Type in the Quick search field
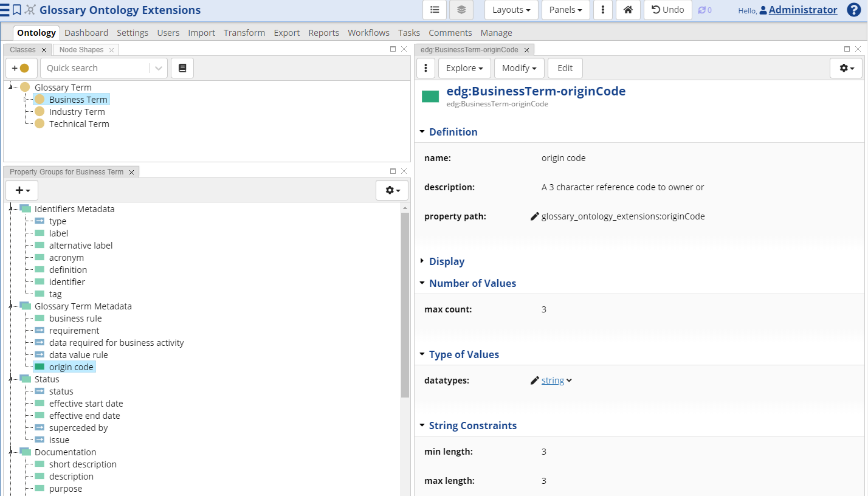Viewport: 868px width, 496px height. (x=96, y=68)
